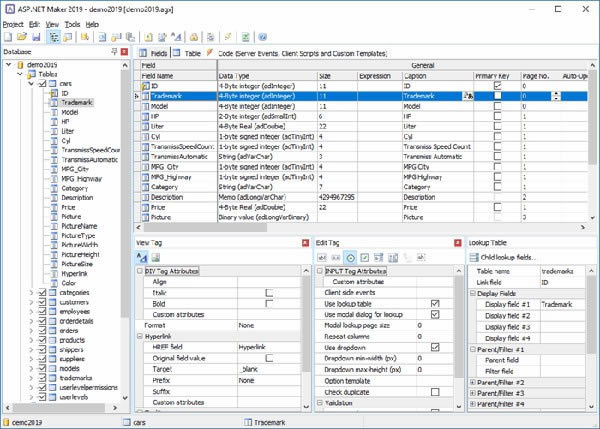Click the lightning generate toolbar icon
Image resolution: width=600 pixels, height=429 pixels.
[x=228, y=37]
